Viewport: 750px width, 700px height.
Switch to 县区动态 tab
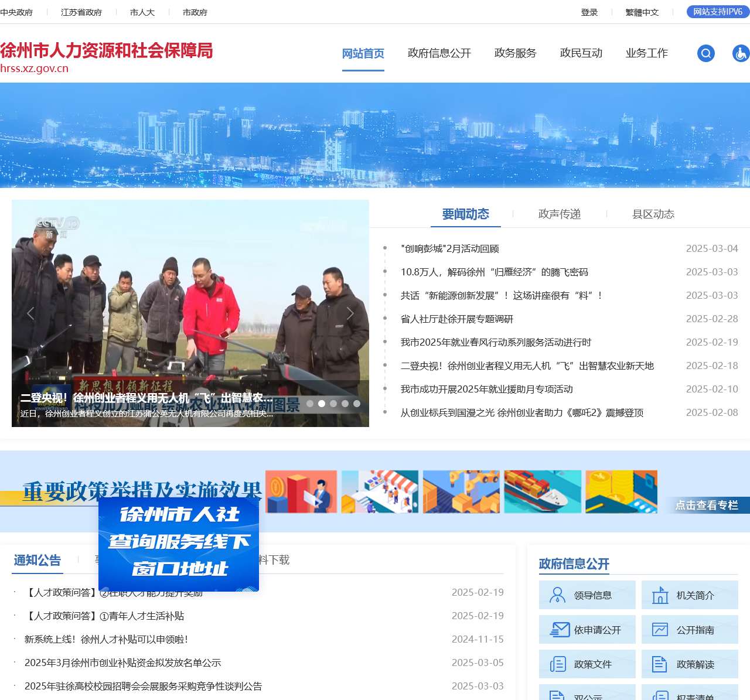[653, 214]
